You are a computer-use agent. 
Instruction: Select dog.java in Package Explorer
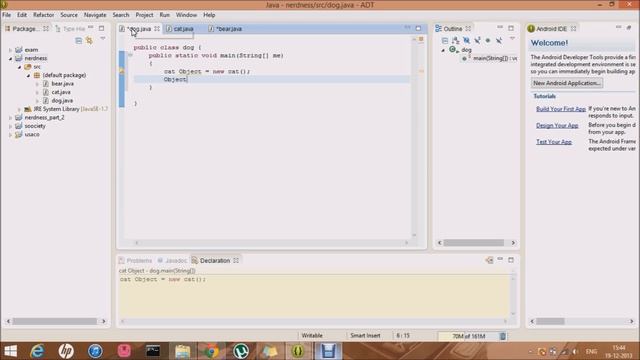tap(62, 100)
